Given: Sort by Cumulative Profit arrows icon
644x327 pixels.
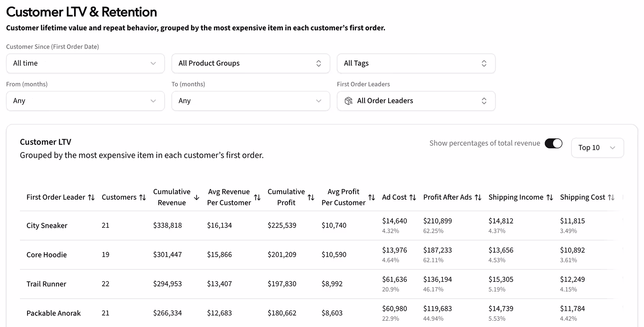Looking at the screenshot, I should tap(311, 197).
